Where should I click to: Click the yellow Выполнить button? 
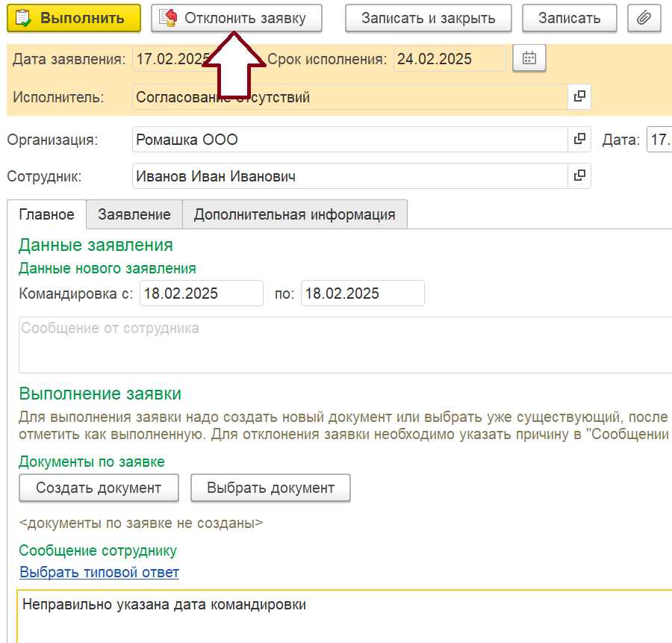point(74,18)
